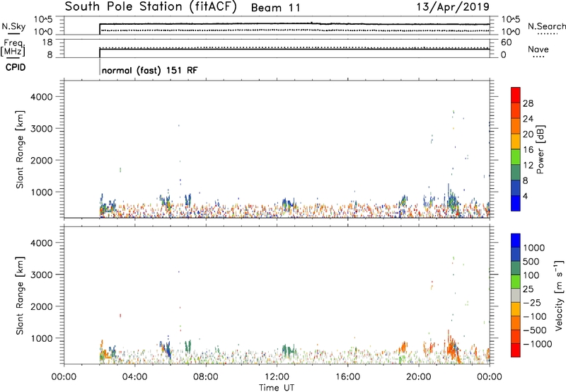Click the green velocity echo near 12:30 UT

click(x=288, y=350)
